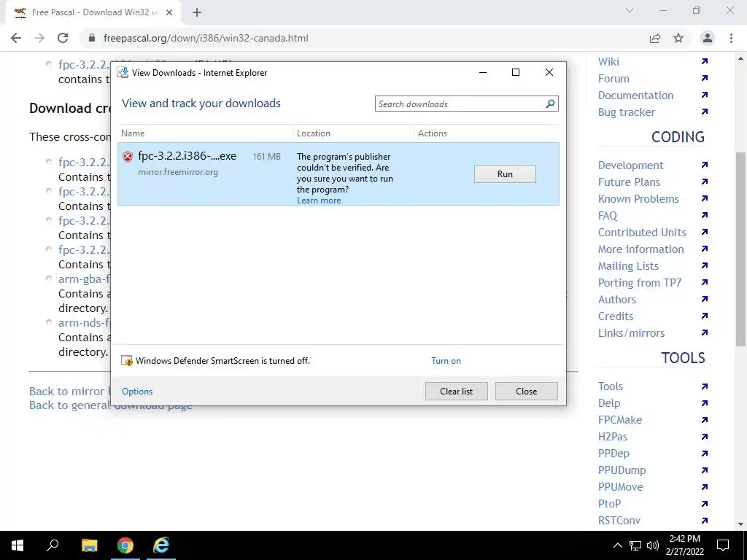The height and width of the screenshot is (560, 747).
Task: Click the Clear list button
Action: [x=457, y=392]
